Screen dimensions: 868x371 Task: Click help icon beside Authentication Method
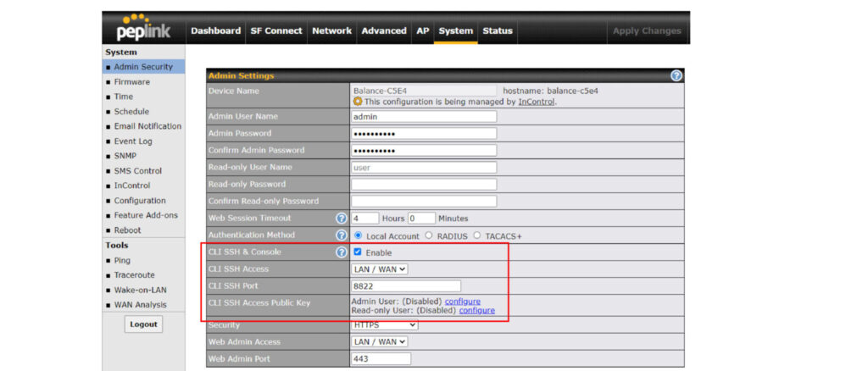pyautogui.click(x=342, y=235)
